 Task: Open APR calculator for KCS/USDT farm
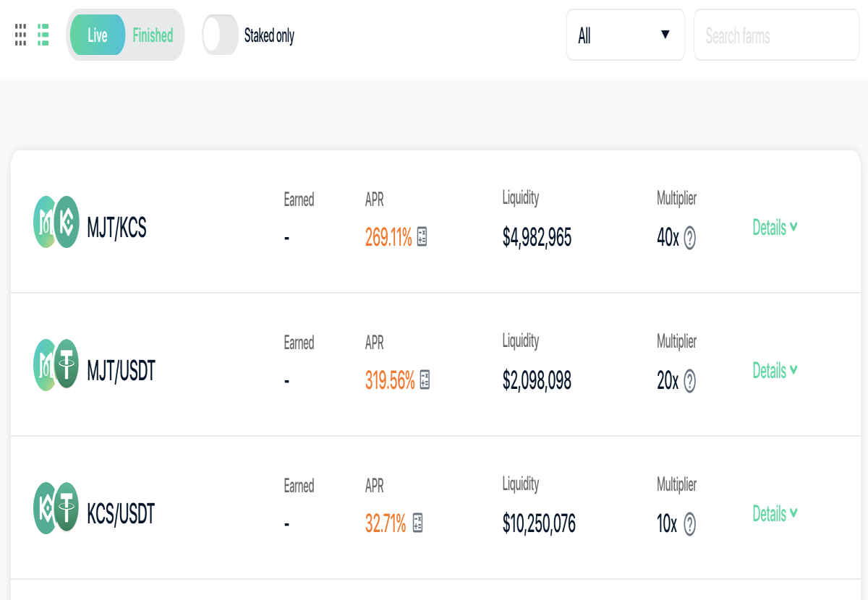417,523
